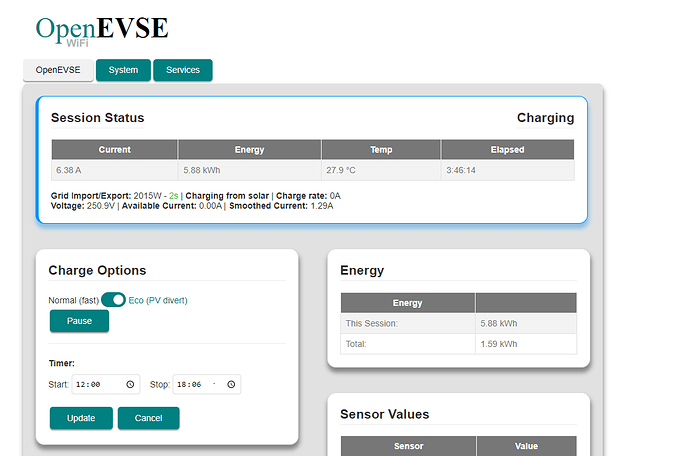Click the Update timer button
The image size is (690, 456).
click(81, 418)
